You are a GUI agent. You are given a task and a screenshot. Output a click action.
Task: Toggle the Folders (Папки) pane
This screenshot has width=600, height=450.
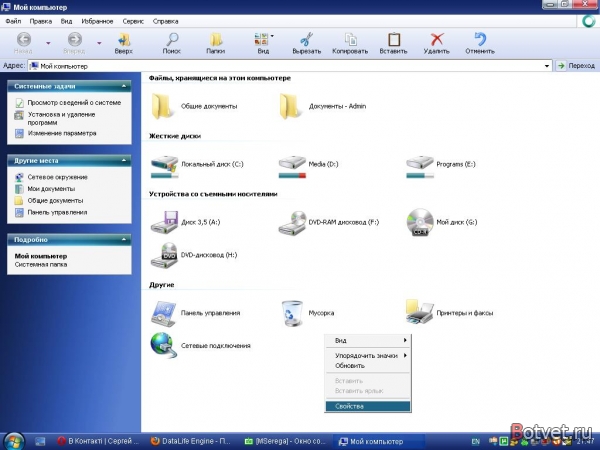(216, 43)
